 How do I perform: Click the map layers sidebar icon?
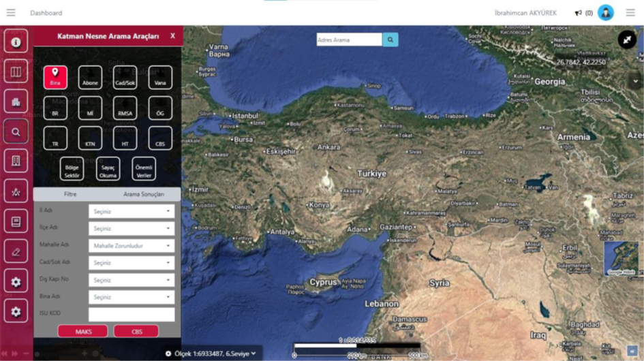16,72
